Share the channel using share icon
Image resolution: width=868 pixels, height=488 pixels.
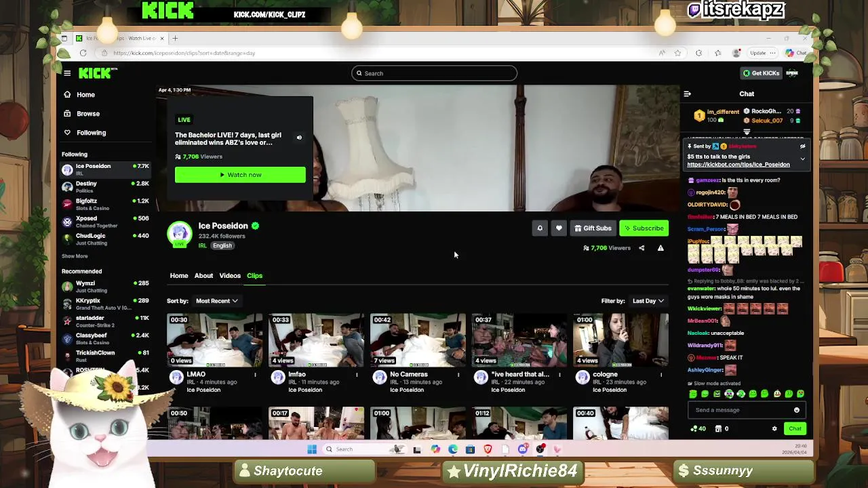[x=642, y=248]
